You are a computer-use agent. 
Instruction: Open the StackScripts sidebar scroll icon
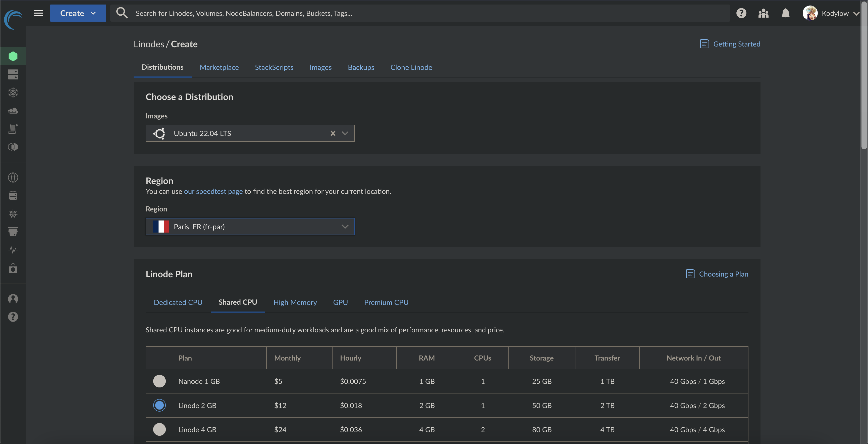point(13,128)
